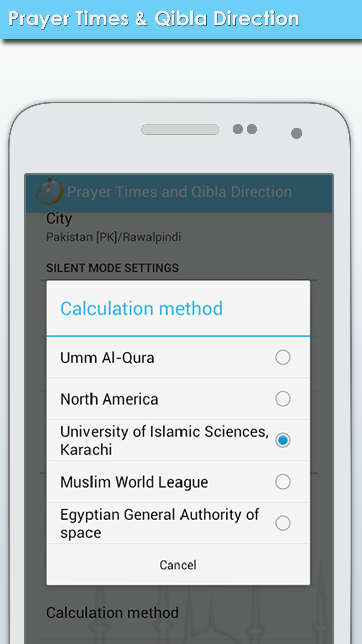Open Calculation method setting below the dialog
Viewport: 362px width, 644px height.
pyautogui.click(x=113, y=613)
